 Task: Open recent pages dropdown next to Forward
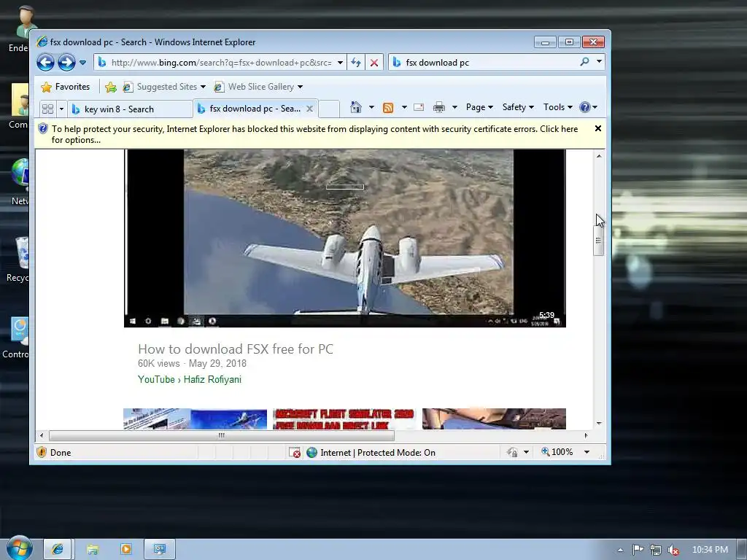(82, 63)
